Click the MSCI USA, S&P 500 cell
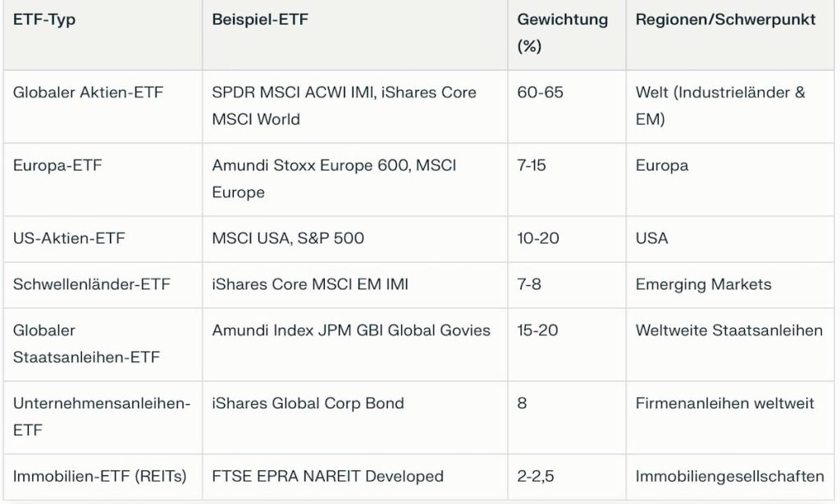The image size is (840, 504). (288, 238)
